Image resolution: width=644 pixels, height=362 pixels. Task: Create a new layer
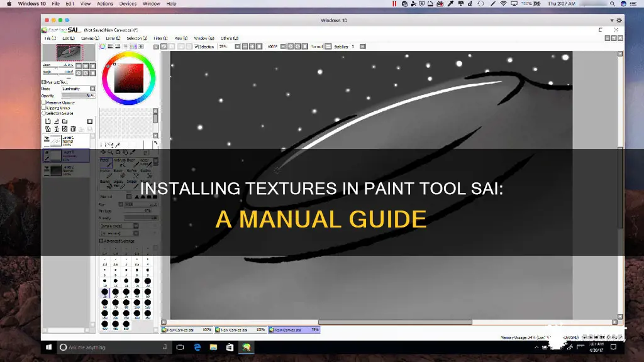click(x=48, y=121)
